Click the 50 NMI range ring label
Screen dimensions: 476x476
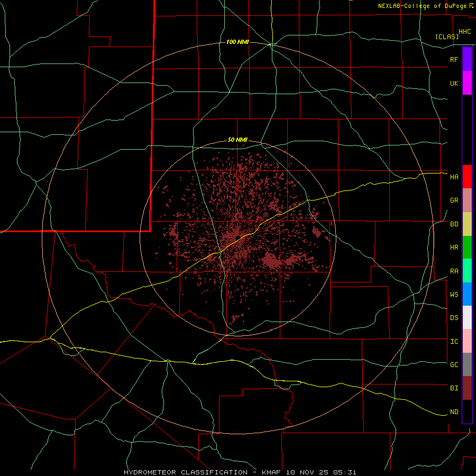point(237,140)
